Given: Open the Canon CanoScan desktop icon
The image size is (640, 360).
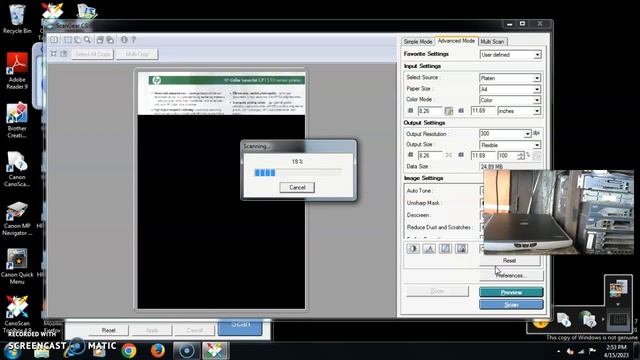Looking at the screenshot, I should 17,169.
